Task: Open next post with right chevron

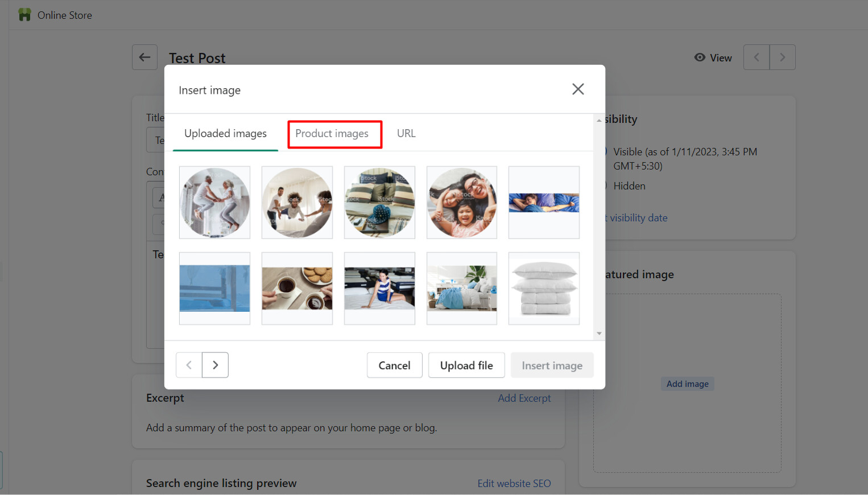Action: pos(782,57)
